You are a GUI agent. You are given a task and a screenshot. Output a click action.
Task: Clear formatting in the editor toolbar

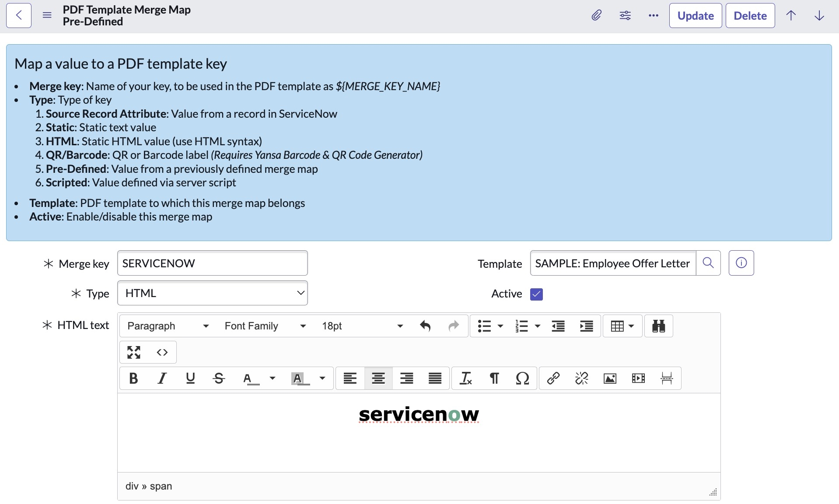click(x=465, y=378)
